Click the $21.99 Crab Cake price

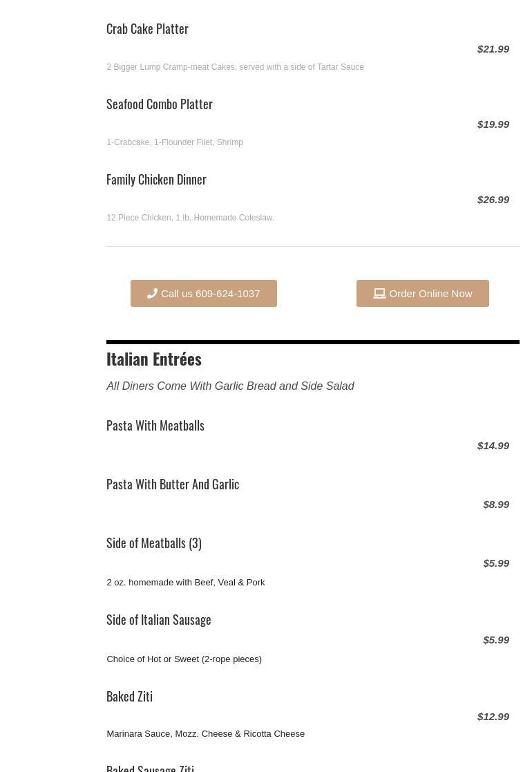tap(493, 49)
